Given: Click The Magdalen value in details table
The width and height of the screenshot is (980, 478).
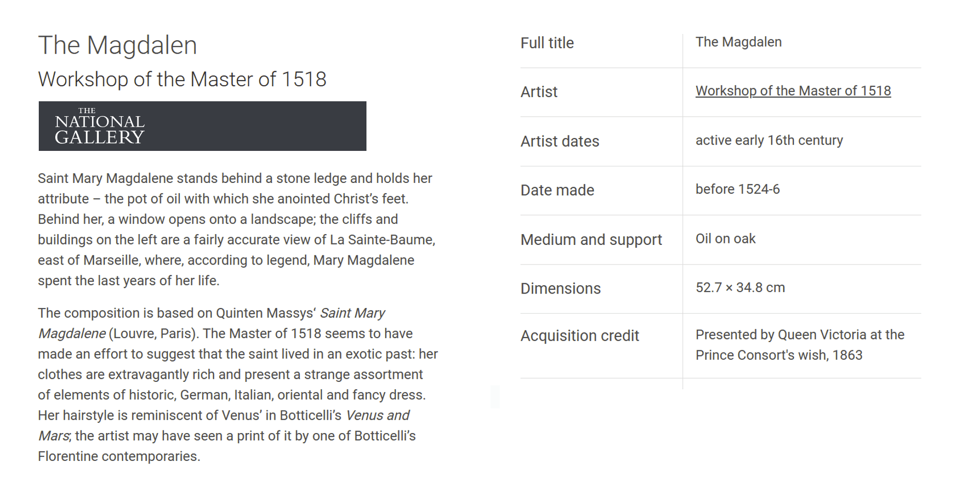Looking at the screenshot, I should coord(739,42).
